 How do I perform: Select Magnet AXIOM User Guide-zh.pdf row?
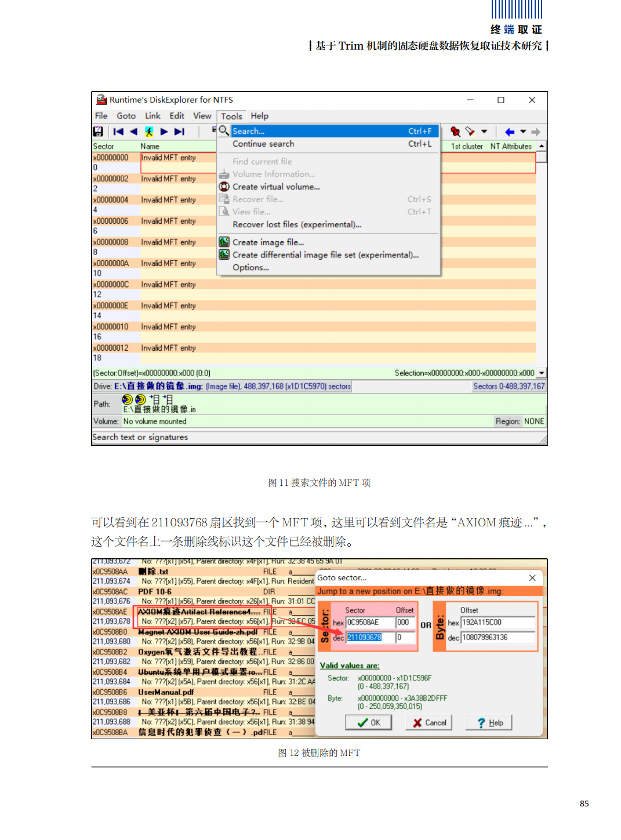click(204, 637)
